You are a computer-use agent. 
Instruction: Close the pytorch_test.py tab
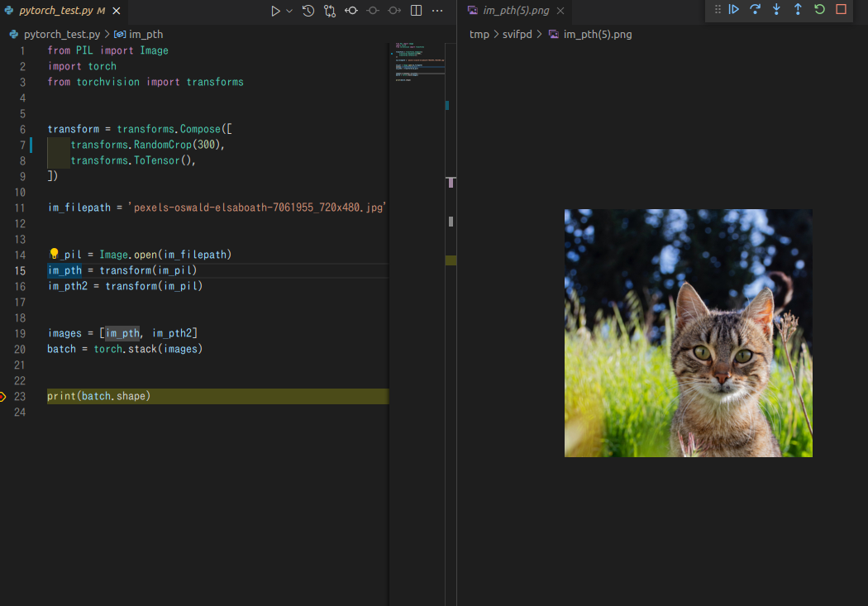click(117, 11)
